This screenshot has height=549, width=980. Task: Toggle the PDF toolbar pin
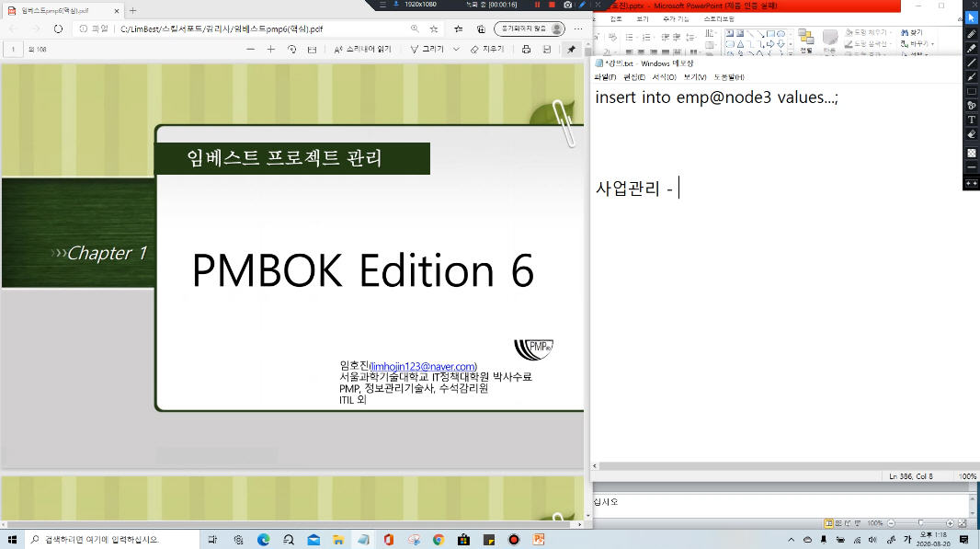pos(571,50)
